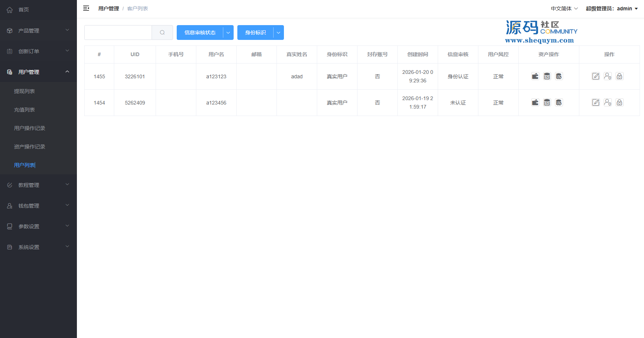
Task: Expand the 产品管理 sidebar menu
Action: coord(38,30)
